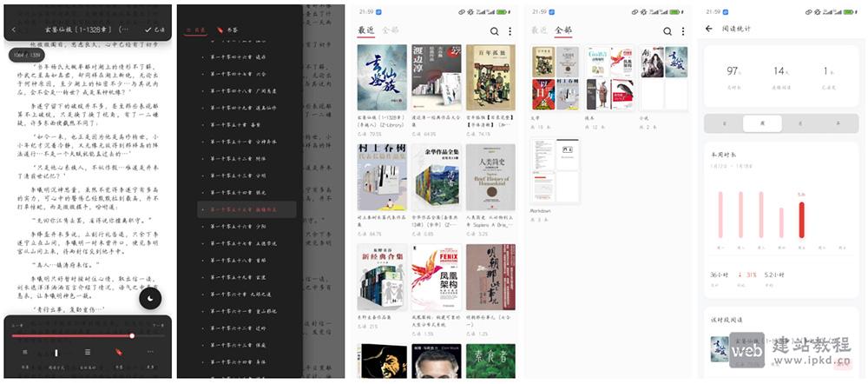Select the last (year) segment in the period switcher
Viewport: 868px width, 384px height.
[838, 123]
